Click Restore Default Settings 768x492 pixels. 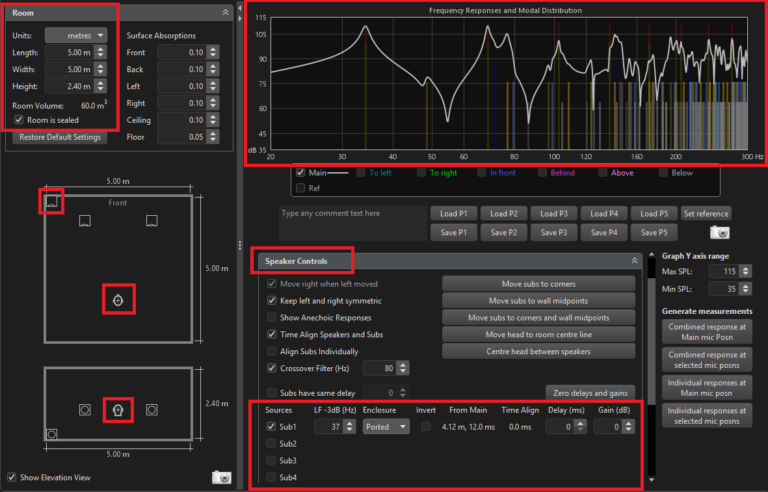(x=60, y=137)
